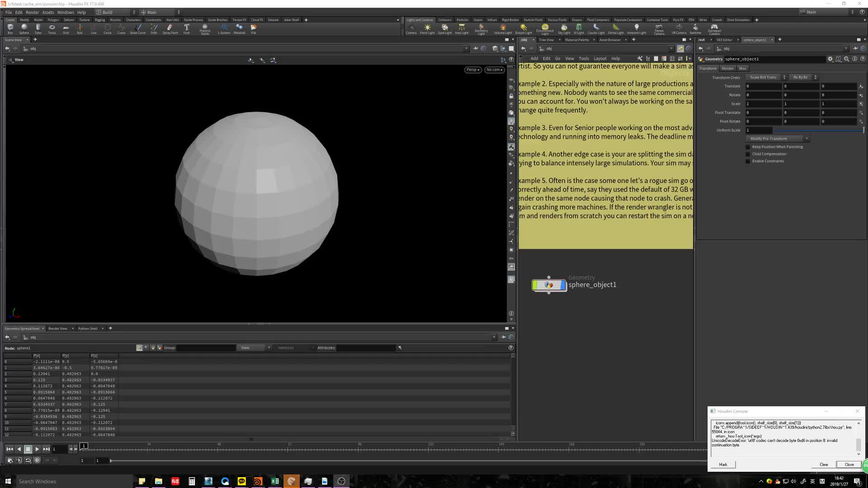
Task: Open the Transform Order dropdown
Action: pos(766,77)
